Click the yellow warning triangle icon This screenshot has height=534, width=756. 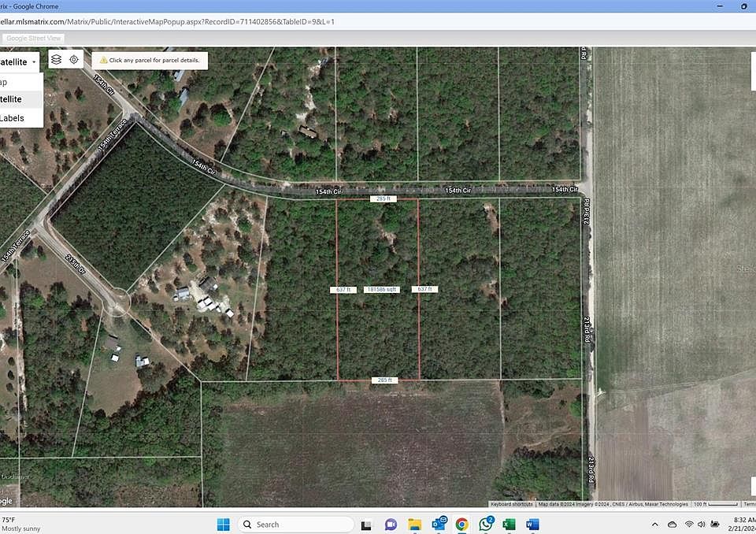(x=103, y=61)
